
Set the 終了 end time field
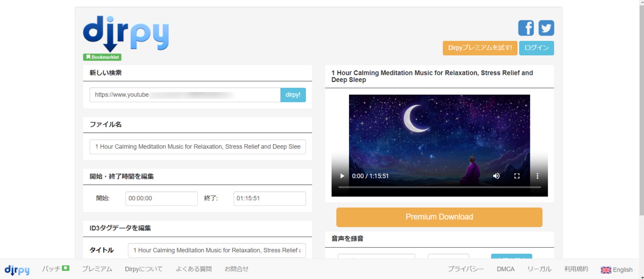(269, 199)
